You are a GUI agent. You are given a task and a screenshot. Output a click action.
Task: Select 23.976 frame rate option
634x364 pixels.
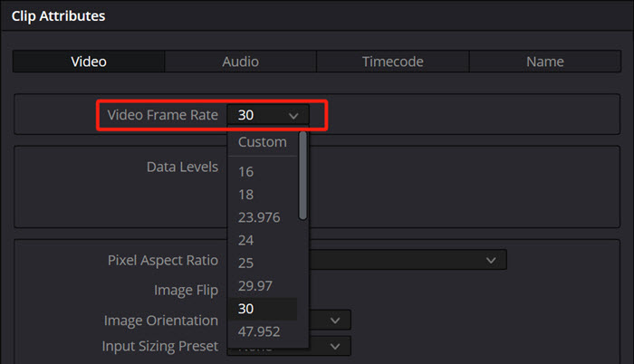click(263, 217)
